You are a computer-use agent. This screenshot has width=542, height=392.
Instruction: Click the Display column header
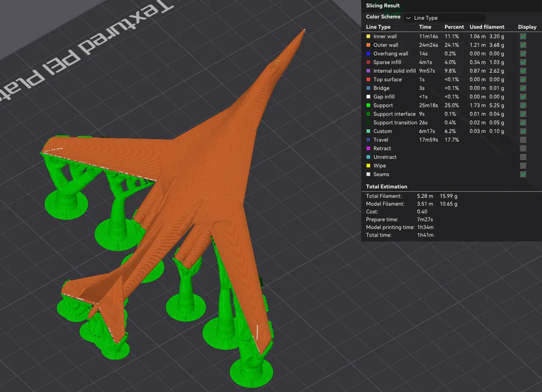tap(527, 27)
